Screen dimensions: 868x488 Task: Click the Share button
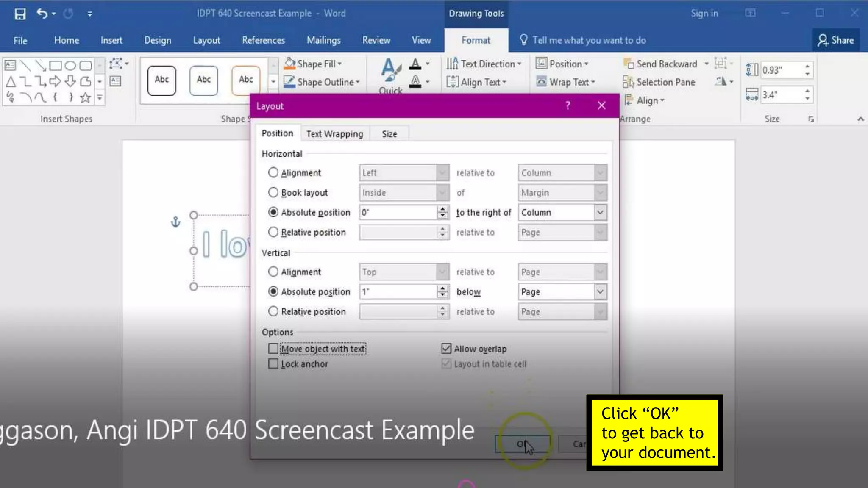(x=836, y=40)
